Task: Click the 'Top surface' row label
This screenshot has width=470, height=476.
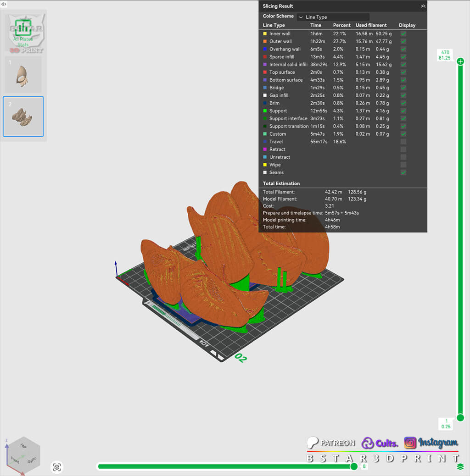Action: click(x=282, y=72)
